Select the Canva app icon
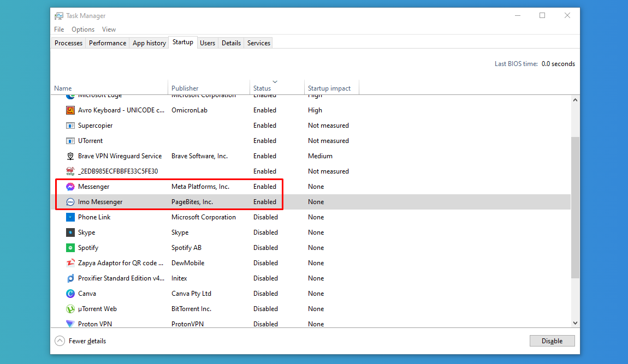The width and height of the screenshot is (628, 364). point(70,294)
